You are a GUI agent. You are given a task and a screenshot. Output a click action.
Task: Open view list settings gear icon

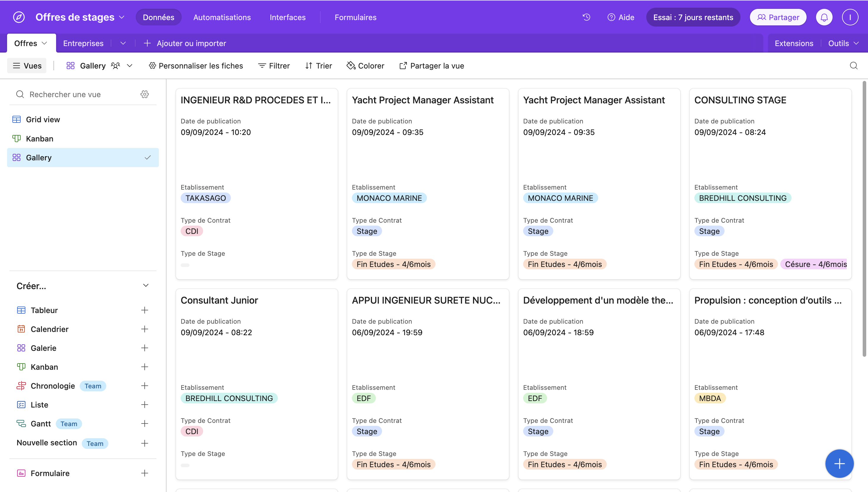click(x=145, y=94)
